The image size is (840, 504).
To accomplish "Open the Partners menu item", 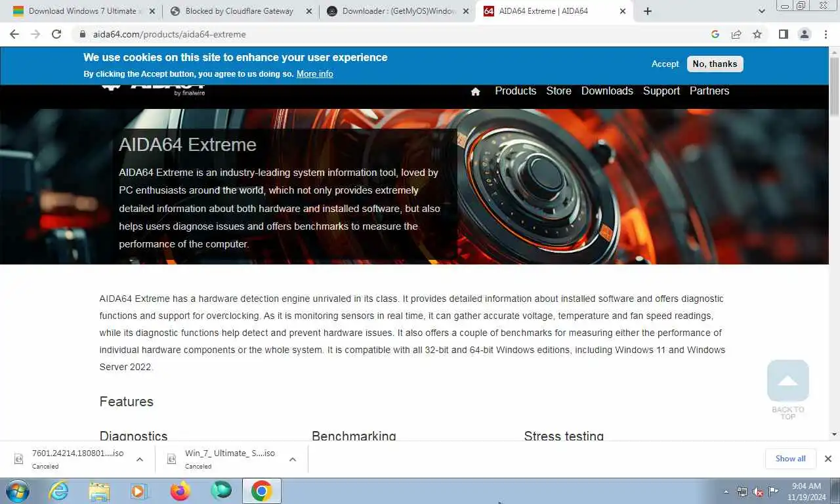I will pyautogui.click(x=709, y=91).
